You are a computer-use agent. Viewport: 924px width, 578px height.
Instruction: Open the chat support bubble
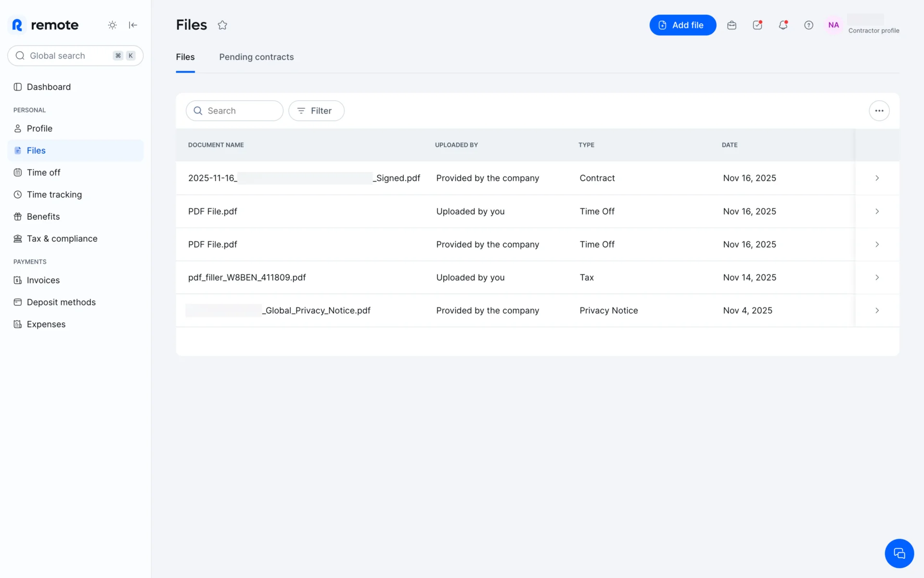(899, 553)
